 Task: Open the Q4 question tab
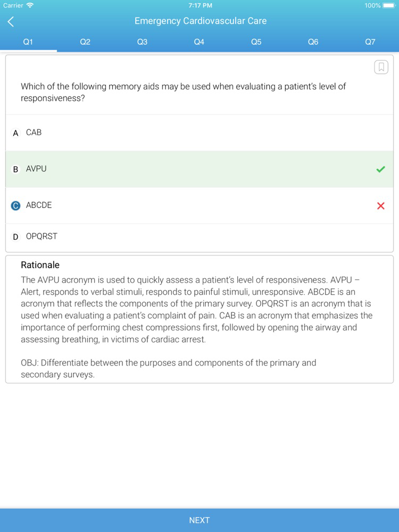coord(199,41)
